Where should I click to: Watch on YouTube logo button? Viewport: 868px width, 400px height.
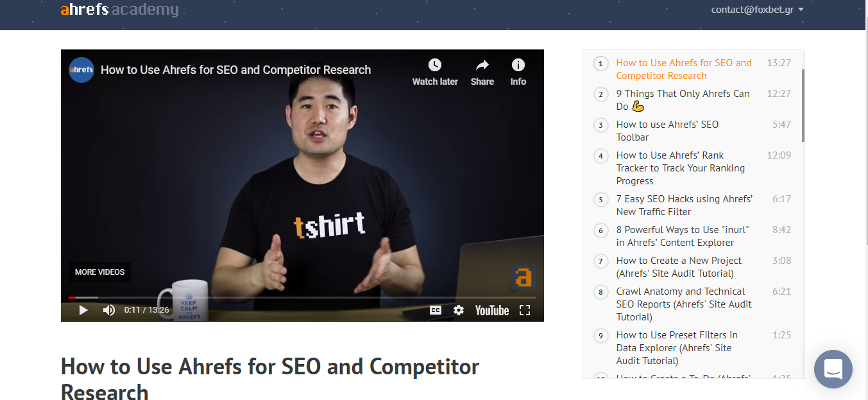point(492,310)
